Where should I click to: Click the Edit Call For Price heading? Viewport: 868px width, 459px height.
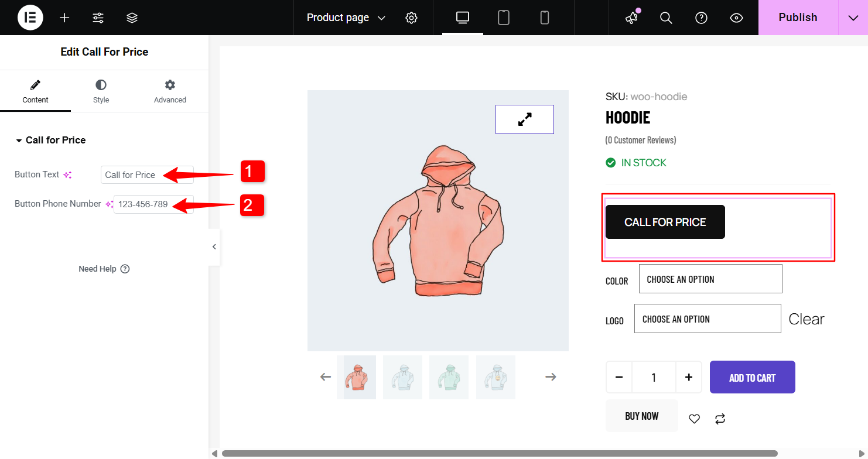pyautogui.click(x=104, y=52)
